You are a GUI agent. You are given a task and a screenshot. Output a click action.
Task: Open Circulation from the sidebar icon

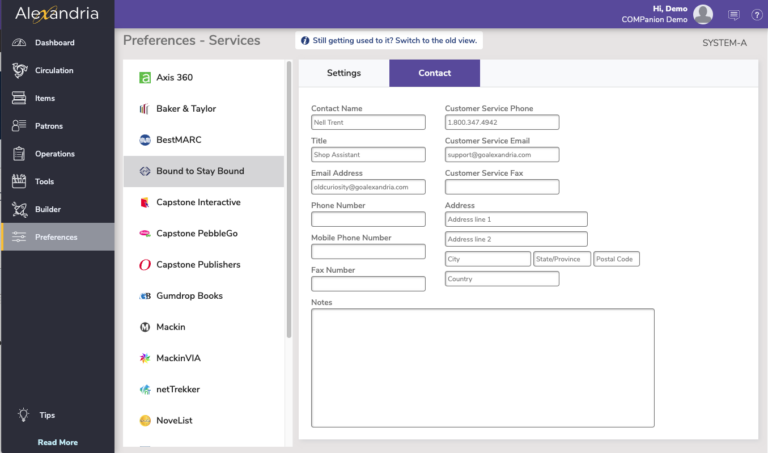[19, 71]
